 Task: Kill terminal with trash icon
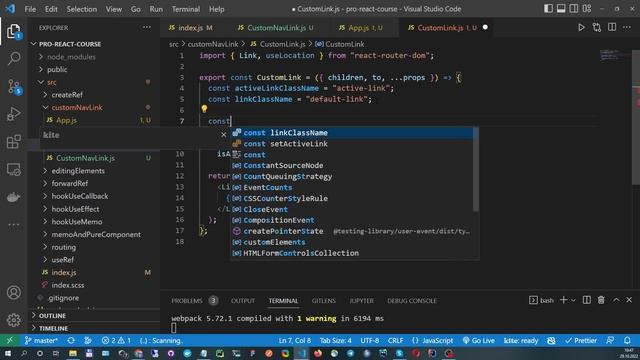[x=601, y=300]
